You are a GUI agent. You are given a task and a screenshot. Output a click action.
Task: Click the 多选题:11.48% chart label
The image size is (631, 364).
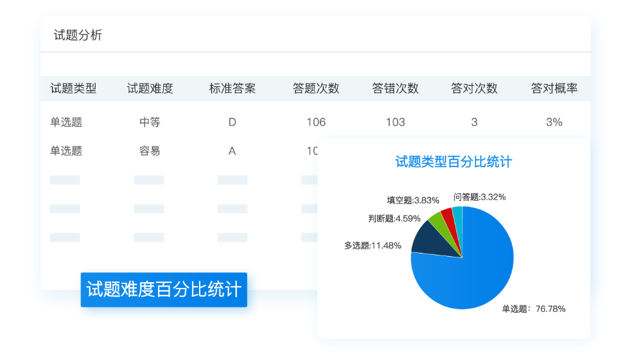pos(373,246)
